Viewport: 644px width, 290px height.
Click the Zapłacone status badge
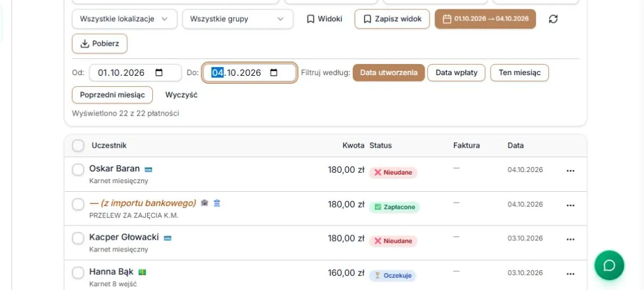pyautogui.click(x=394, y=207)
